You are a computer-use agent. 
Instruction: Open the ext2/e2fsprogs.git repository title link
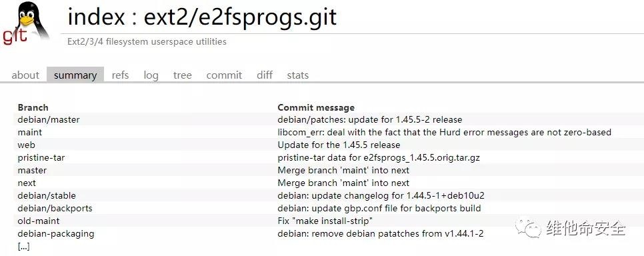[240, 18]
